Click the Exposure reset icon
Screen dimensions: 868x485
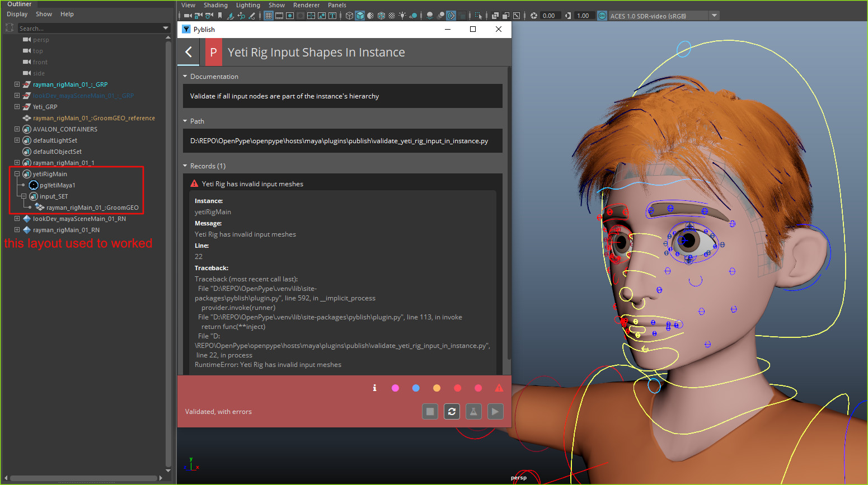[534, 16]
